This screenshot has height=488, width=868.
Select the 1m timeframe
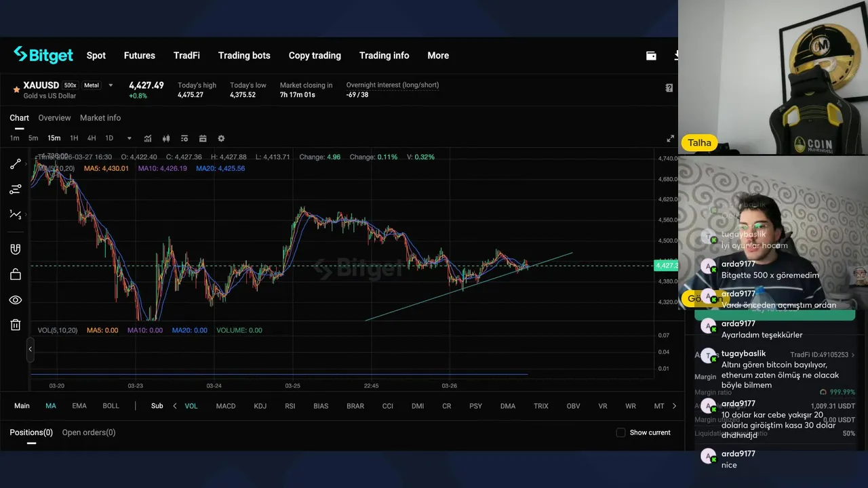[14, 138]
